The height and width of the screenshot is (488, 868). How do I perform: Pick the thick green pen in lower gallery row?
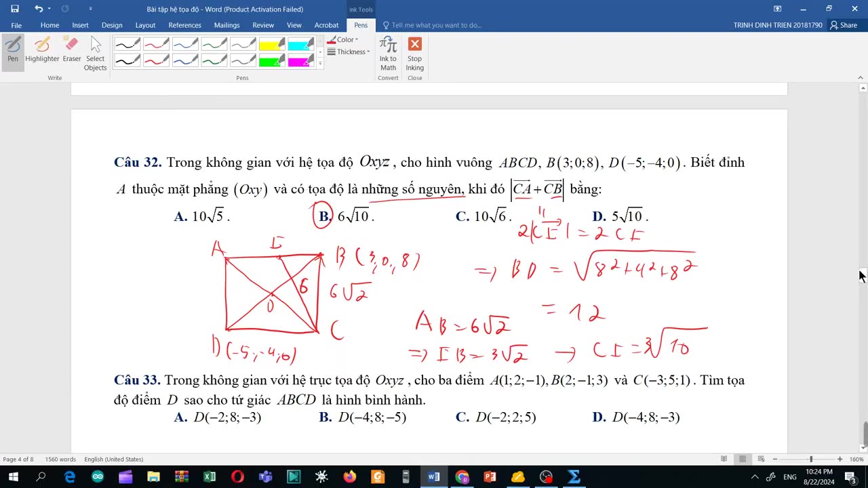click(x=214, y=60)
